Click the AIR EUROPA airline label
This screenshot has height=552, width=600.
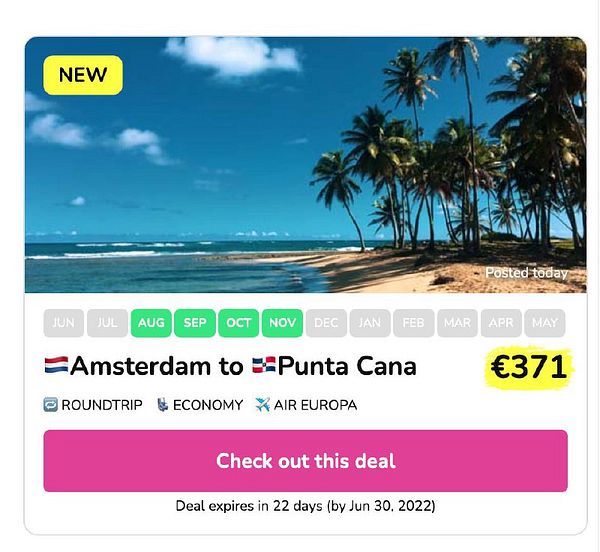click(315, 405)
